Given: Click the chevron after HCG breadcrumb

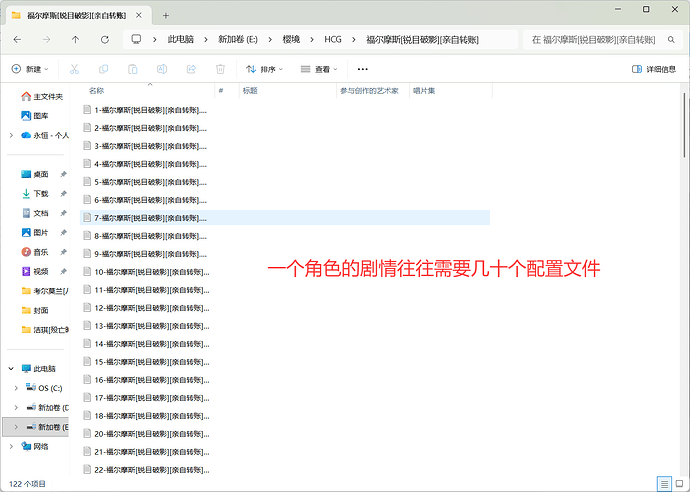Looking at the screenshot, I should [354, 40].
